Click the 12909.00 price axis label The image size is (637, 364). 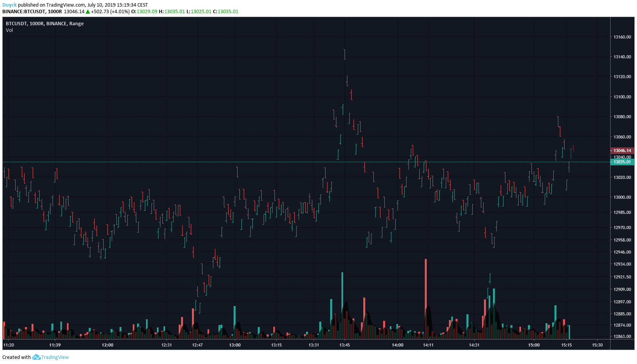pos(622,289)
